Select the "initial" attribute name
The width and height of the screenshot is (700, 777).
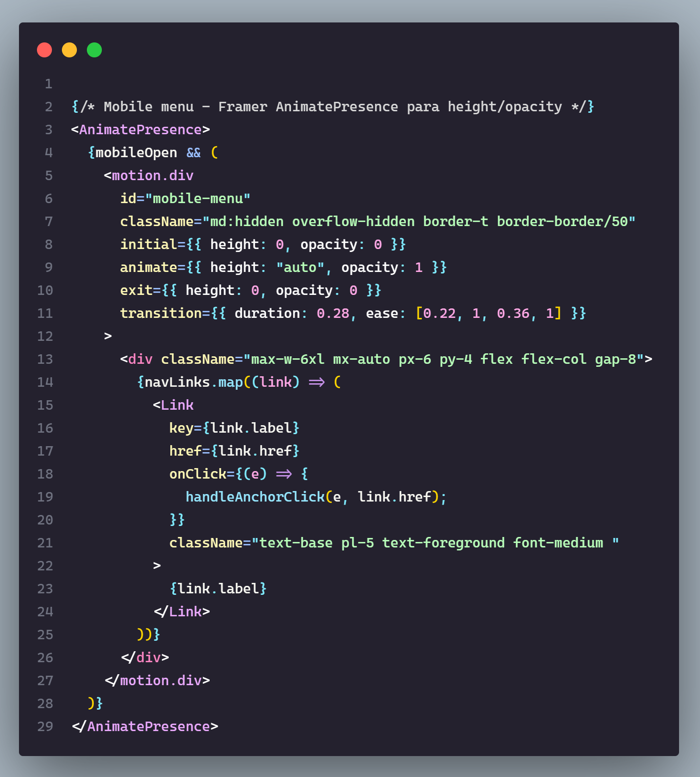149,245
